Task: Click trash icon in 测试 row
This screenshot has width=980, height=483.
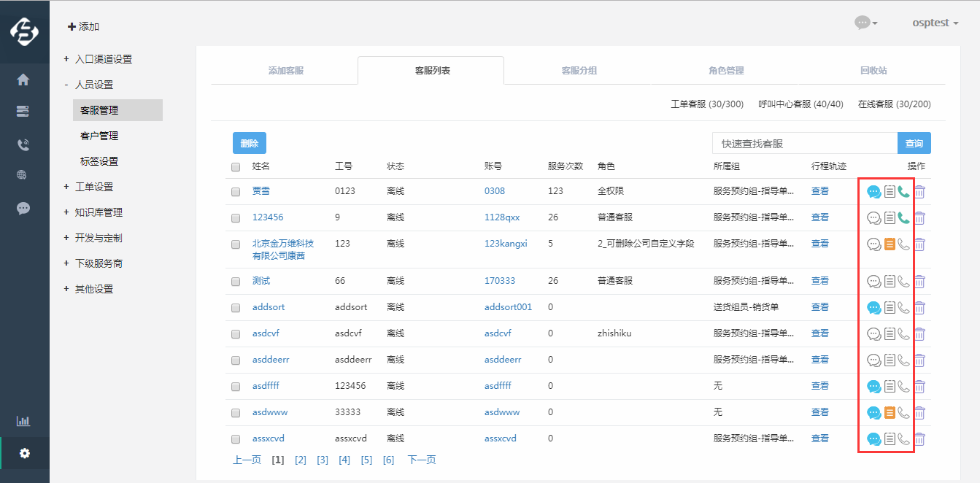Action: [x=919, y=281]
